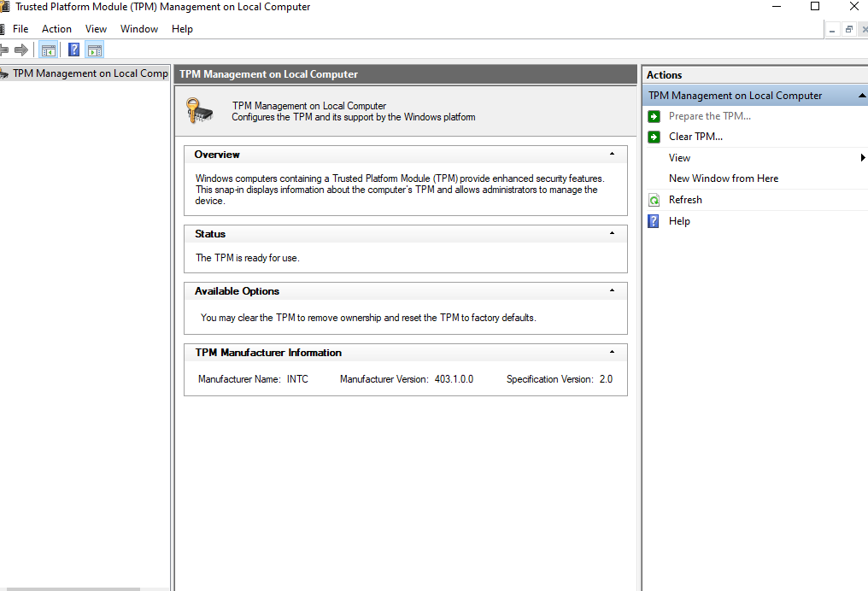Screen dimensions: 868x591
Task: Collapse the TPM Manufacturer Information section
Action: click(612, 351)
